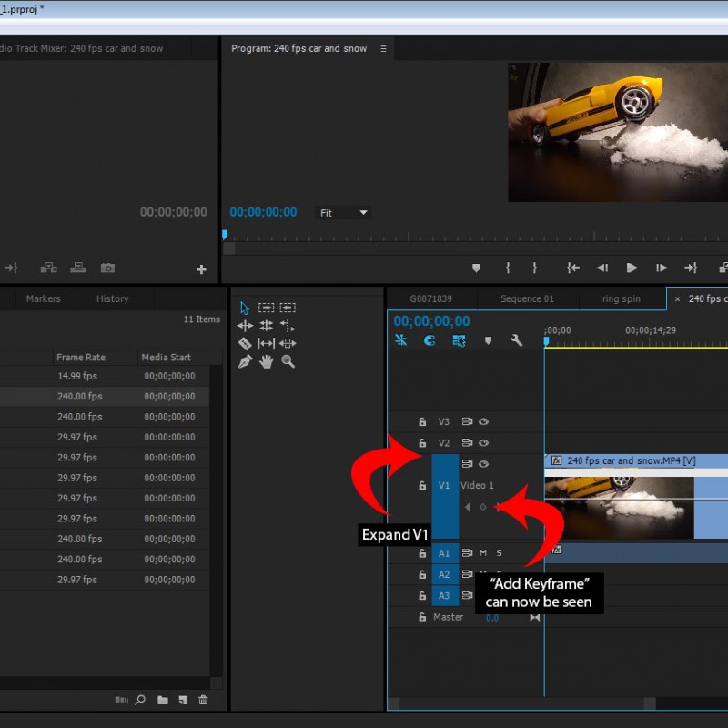Click the Export Frame camera icon
This screenshot has height=728, width=728.
pos(107,268)
